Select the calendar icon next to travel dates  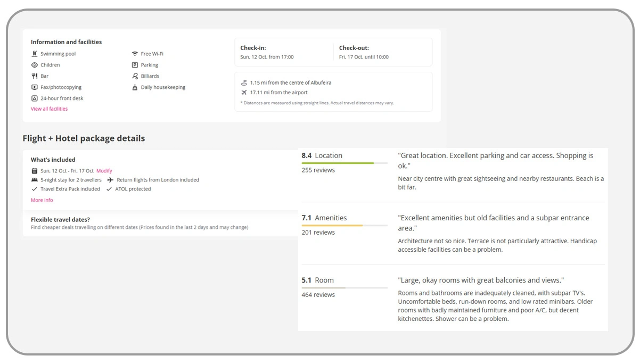tap(34, 170)
